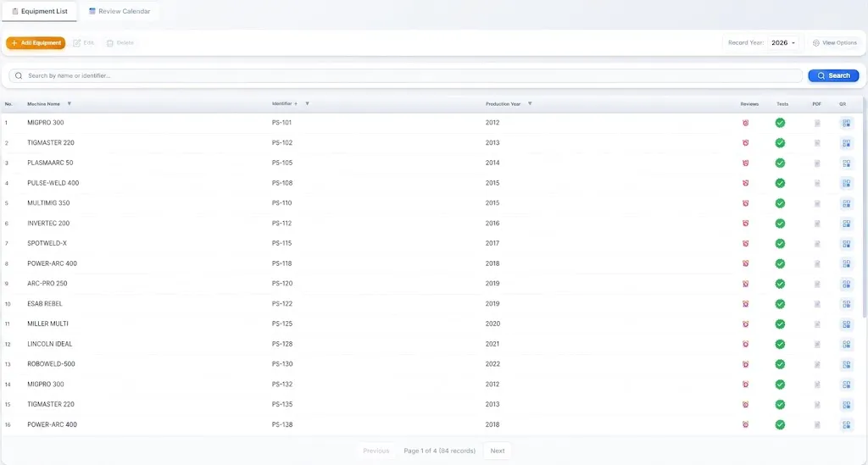The image size is (868, 465).
Task: Select the ESAB REBEL machine name
Action: coord(45,303)
